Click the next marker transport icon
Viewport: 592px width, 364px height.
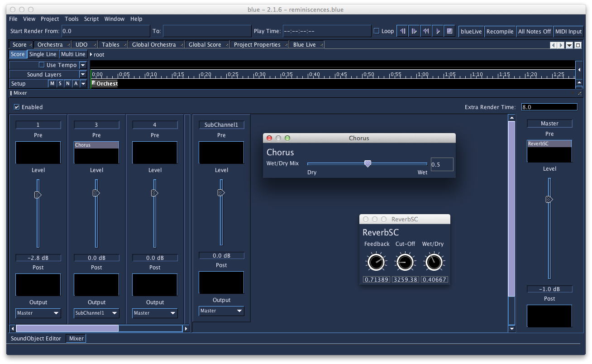[414, 31]
